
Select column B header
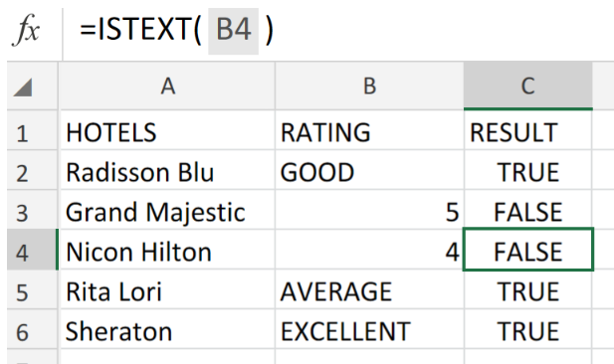(x=369, y=86)
